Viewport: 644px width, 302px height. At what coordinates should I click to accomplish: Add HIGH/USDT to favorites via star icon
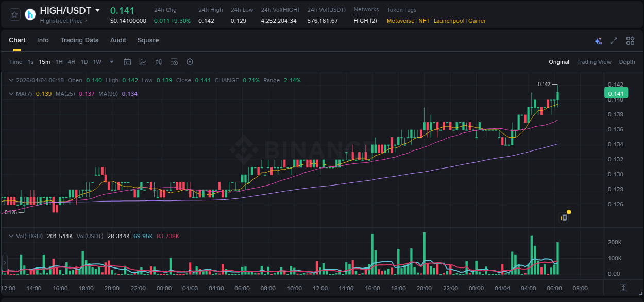click(14, 14)
